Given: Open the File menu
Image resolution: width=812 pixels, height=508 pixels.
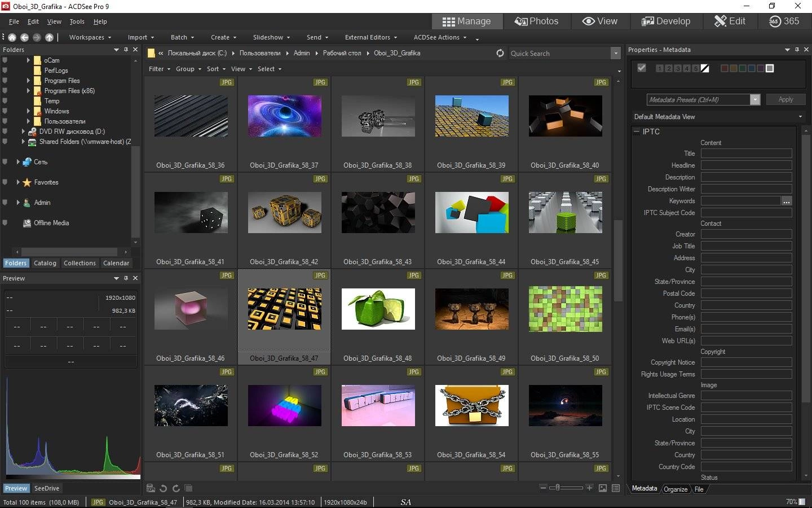Looking at the screenshot, I should click(x=14, y=21).
